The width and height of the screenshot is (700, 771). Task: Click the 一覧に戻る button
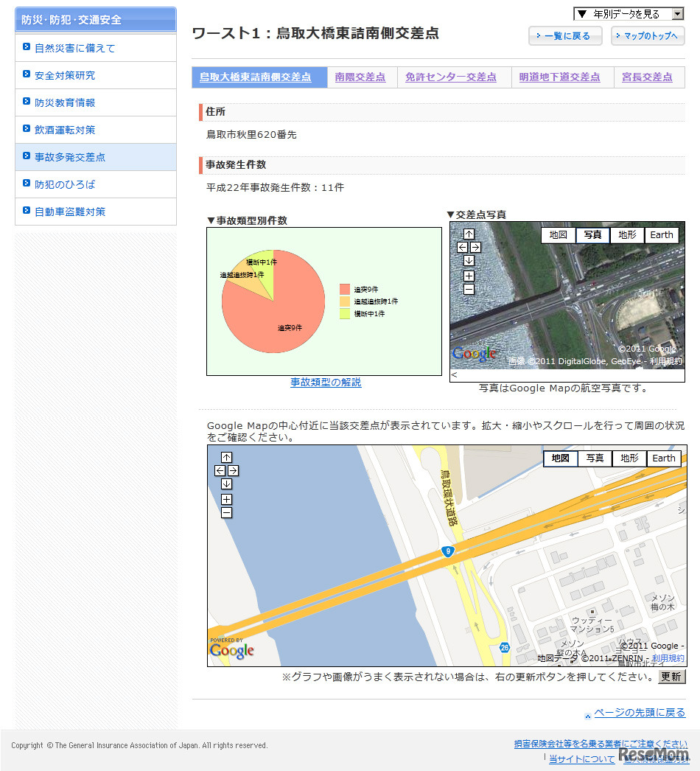(x=565, y=35)
